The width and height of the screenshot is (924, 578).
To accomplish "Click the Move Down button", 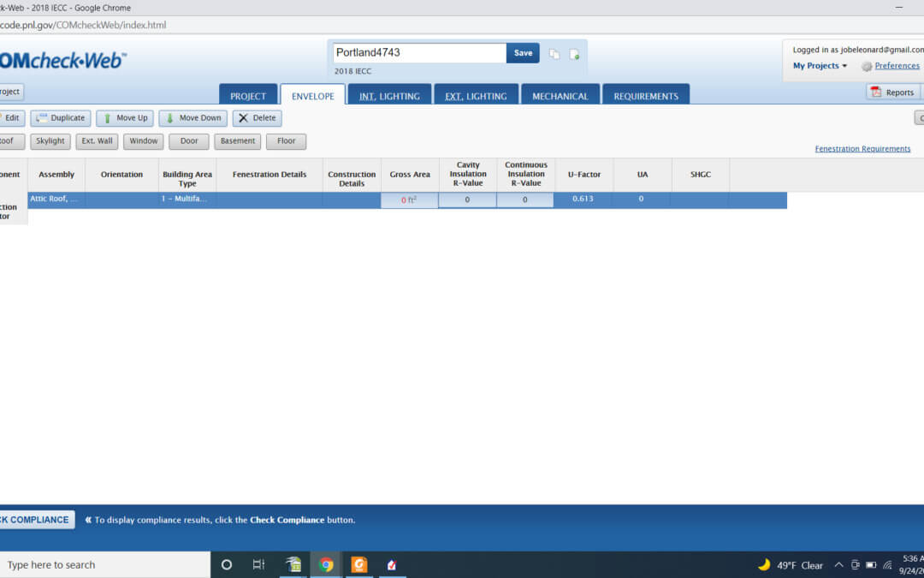I will 192,118.
